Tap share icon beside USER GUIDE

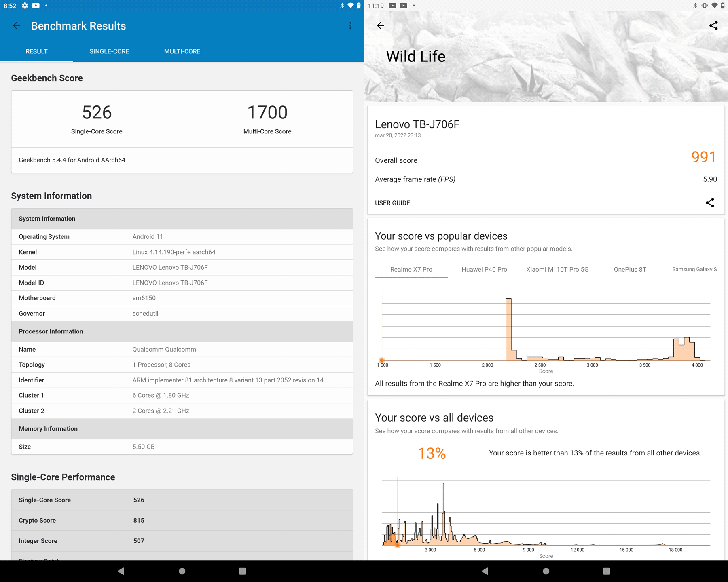[710, 202]
